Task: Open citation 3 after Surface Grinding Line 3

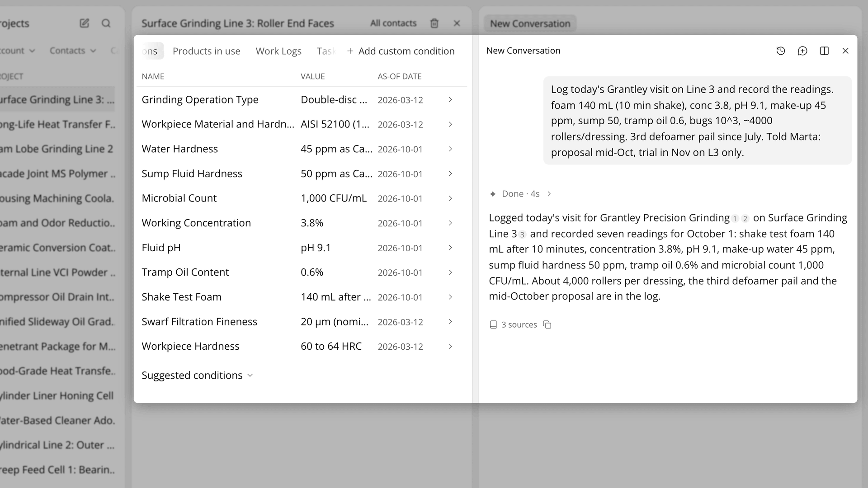Action: 522,235
